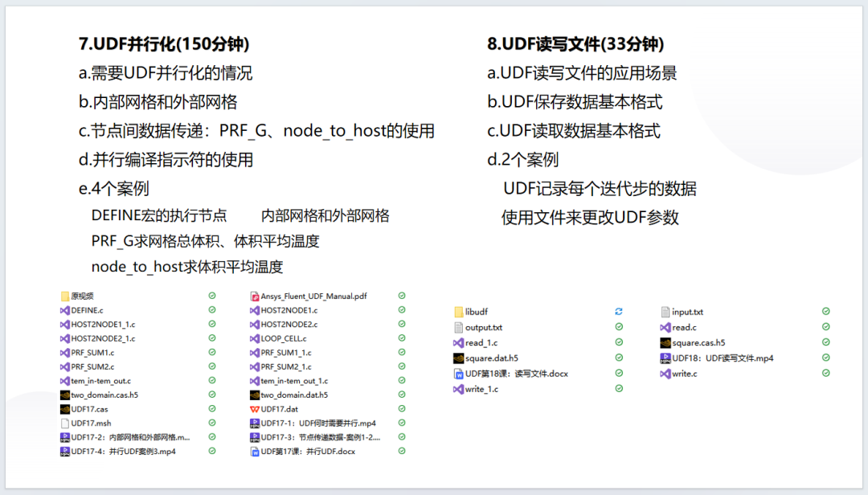This screenshot has height=495, width=868.
Task: Click the blank file icon of UDF17.msh
Action: pos(65,423)
